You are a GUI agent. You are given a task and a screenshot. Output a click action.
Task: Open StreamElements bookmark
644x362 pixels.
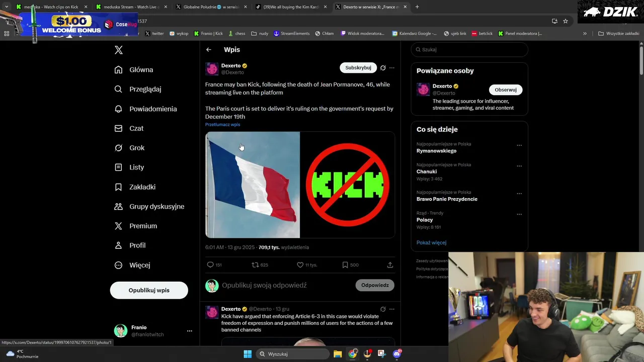pyautogui.click(x=292, y=34)
